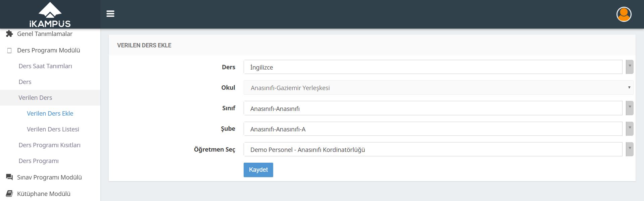Click the Kaydet button
This screenshot has height=201, width=644.
click(x=258, y=170)
